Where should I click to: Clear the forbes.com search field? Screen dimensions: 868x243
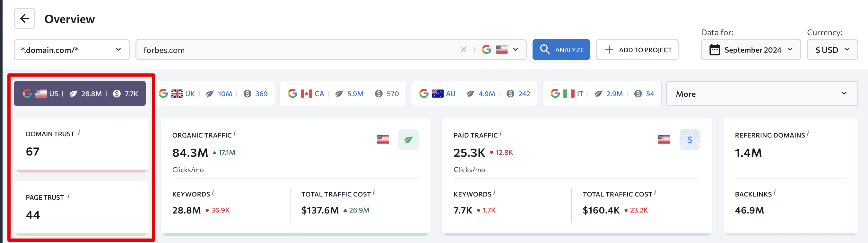click(x=464, y=49)
